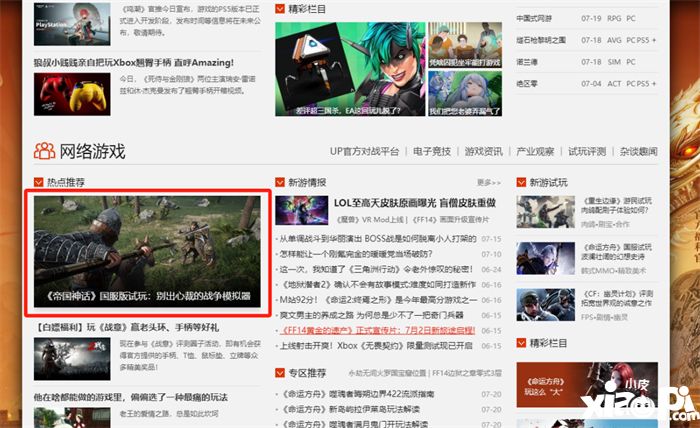700x428 pixels.
Task: Open the 《命运方舟》国服试玩 thumbnail
Action: (x=546, y=258)
